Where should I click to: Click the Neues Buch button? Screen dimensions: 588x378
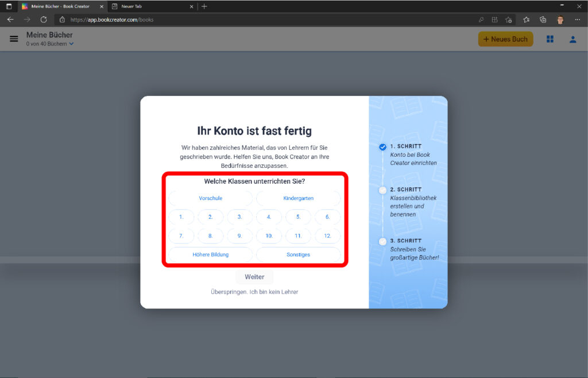505,39
